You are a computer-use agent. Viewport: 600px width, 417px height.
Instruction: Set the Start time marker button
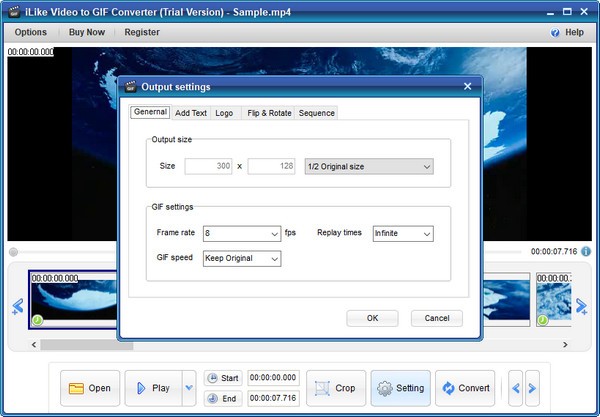[x=222, y=378]
